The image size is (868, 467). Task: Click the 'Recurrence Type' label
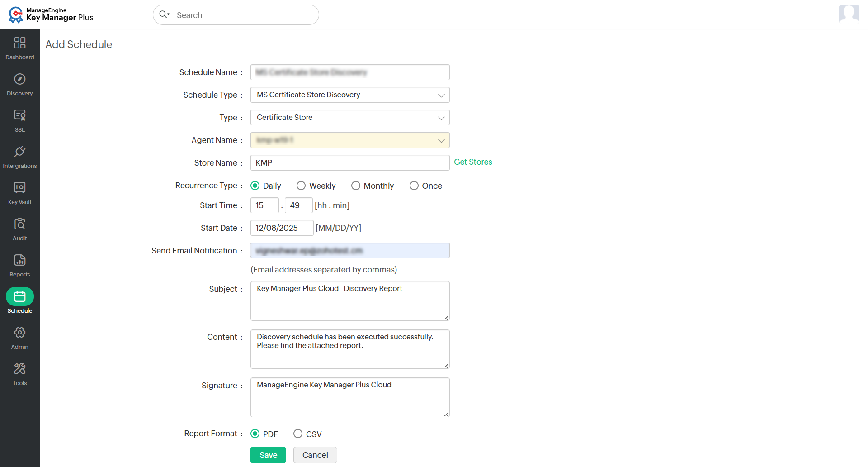click(206, 186)
